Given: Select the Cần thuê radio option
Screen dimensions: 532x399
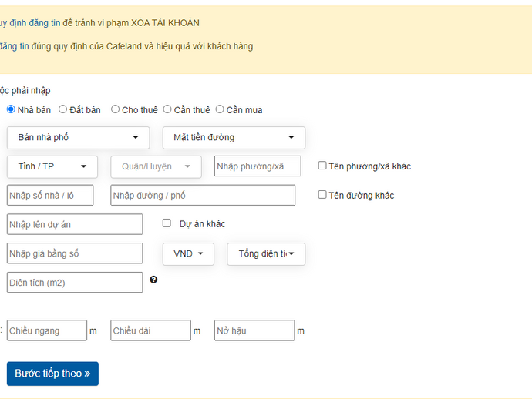Looking at the screenshot, I should click(167, 109).
